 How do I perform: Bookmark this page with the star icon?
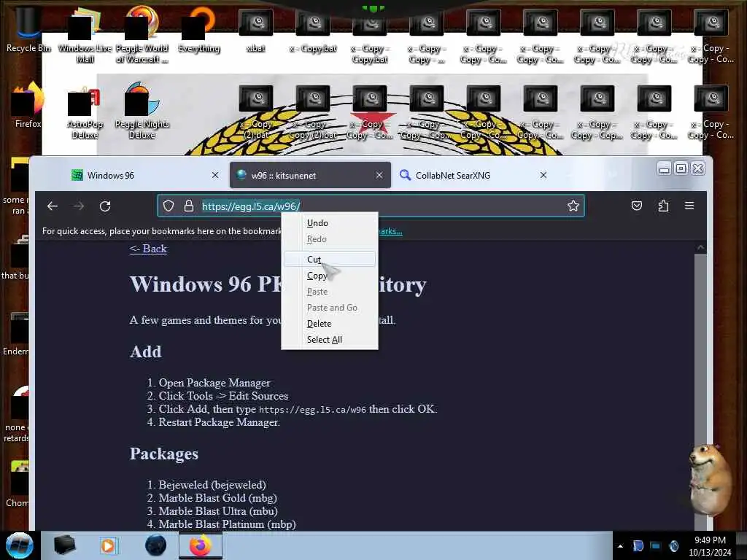573,206
